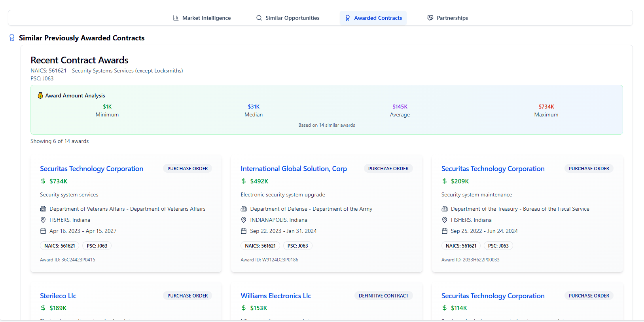
Task: Click 'Department of Defense - Department of the Army'
Action: pyautogui.click(x=311, y=209)
